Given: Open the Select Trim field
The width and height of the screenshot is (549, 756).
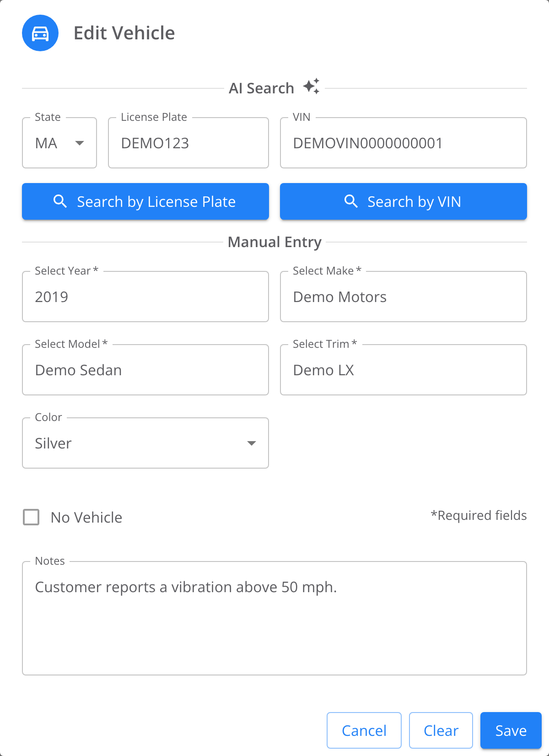Looking at the screenshot, I should [x=404, y=370].
